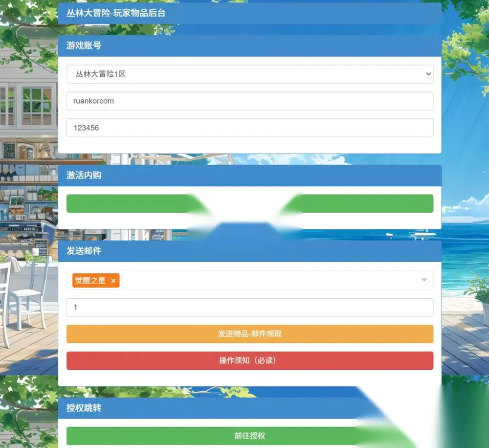Expand the item multi-select dropdown arrow
This screenshot has width=489, height=448.
pyautogui.click(x=424, y=280)
